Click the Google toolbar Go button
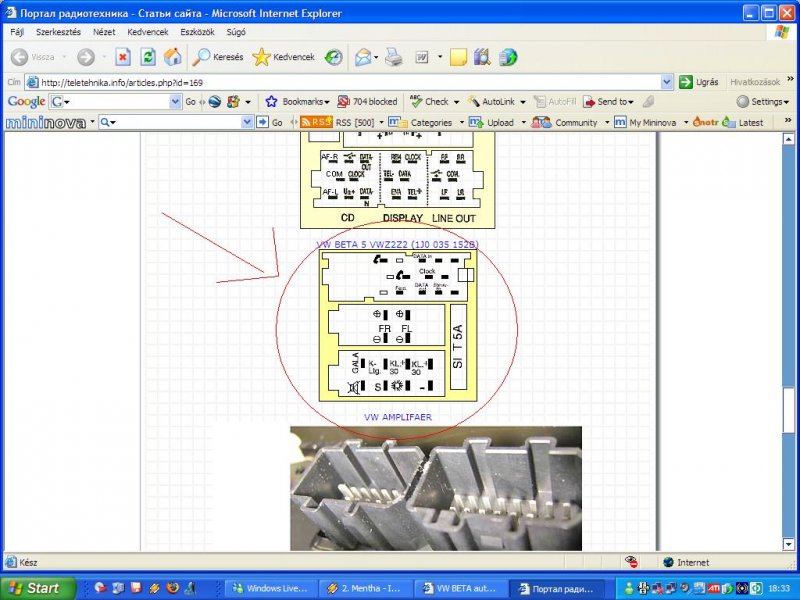Viewport: 800px width, 600px height. (190, 102)
